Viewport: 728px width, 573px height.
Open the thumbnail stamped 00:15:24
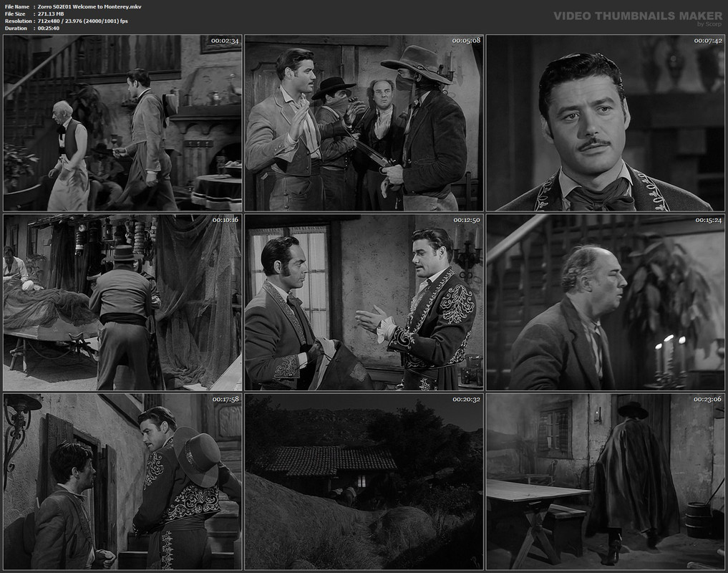coord(606,302)
